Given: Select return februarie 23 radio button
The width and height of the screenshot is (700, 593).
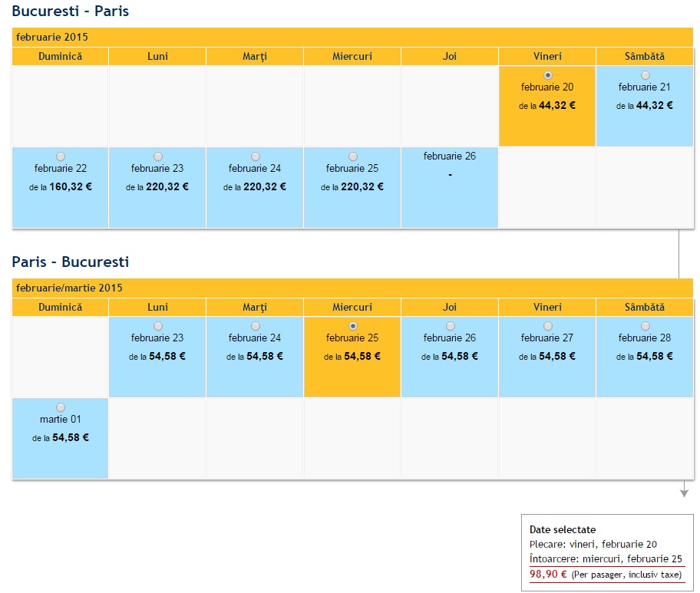Looking at the screenshot, I should coord(158,326).
